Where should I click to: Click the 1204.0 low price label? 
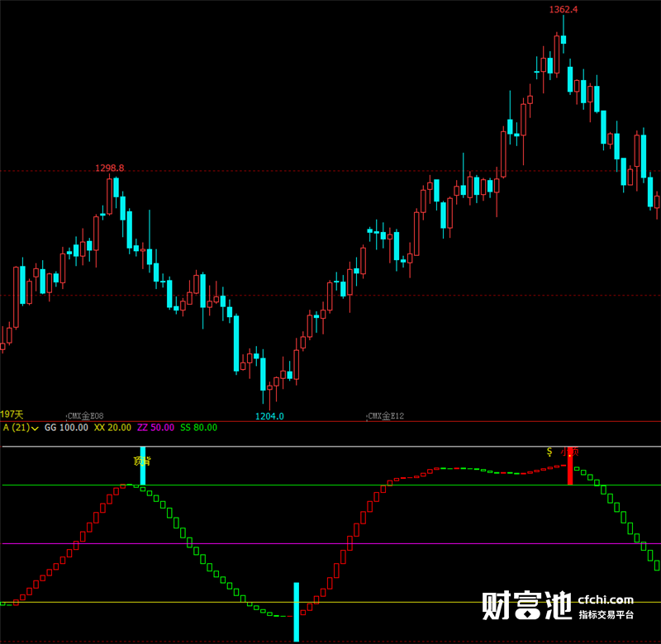pos(269,416)
